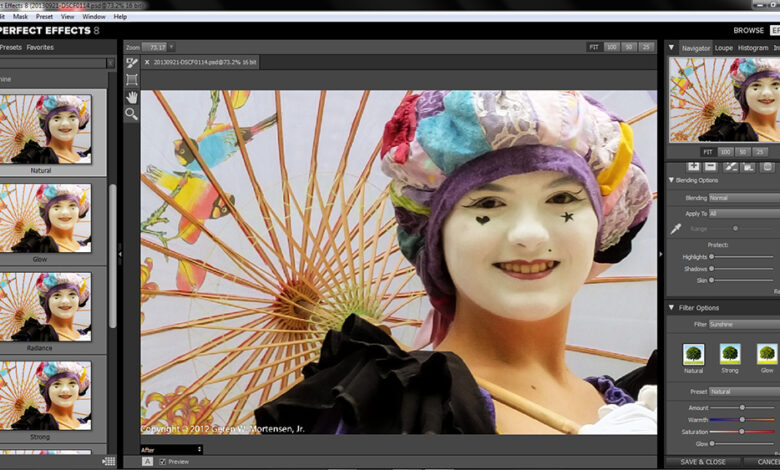This screenshot has height=470, width=780.
Task: Click the Amount slider
Action: coord(742,407)
